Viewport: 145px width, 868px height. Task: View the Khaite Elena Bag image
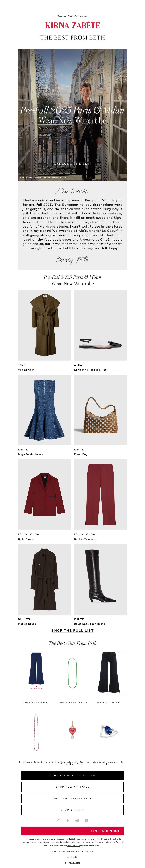(100, 410)
